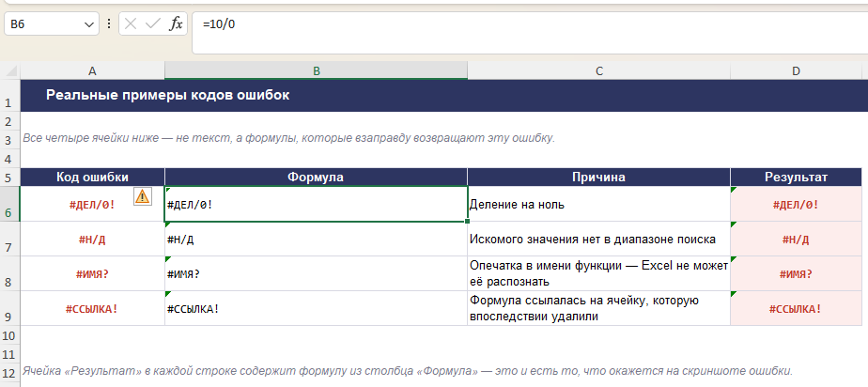Select the #ДЕЛ/0! result cell in column D
Viewport: 868px width, 387px height.
click(796, 204)
